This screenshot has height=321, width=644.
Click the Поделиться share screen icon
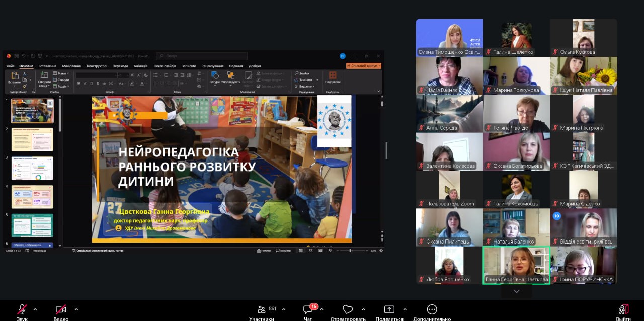coord(389,309)
